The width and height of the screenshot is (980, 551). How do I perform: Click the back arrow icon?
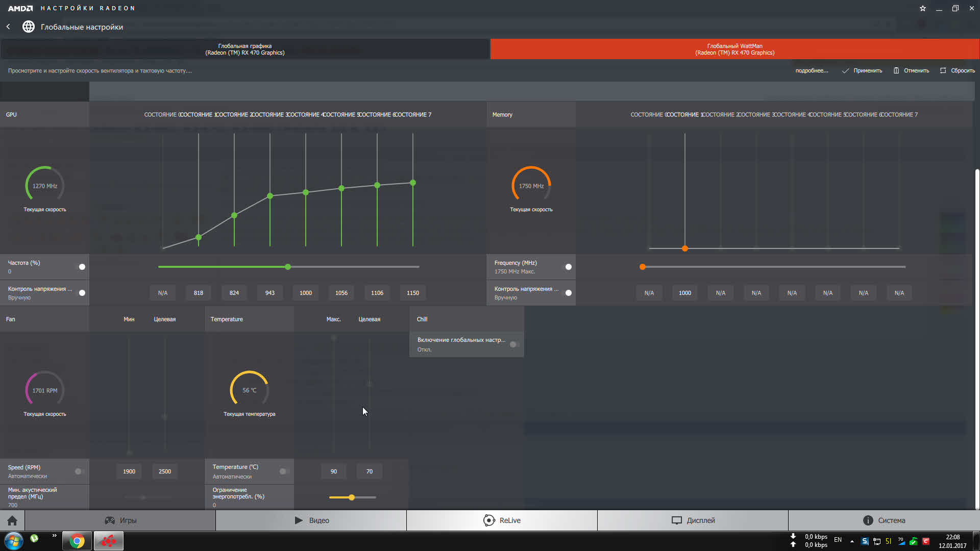coord(8,27)
